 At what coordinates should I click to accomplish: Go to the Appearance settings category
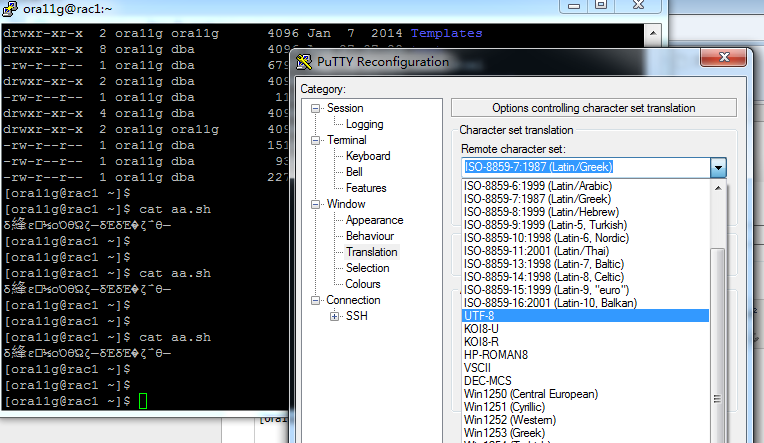(x=374, y=220)
